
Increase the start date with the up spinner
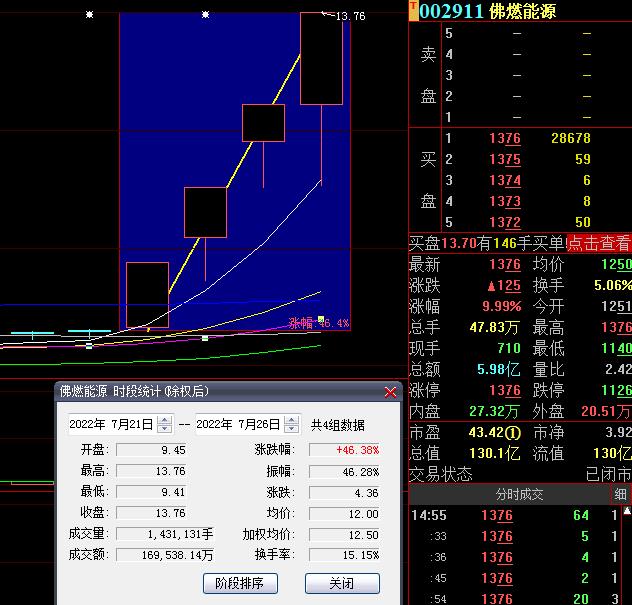coord(165,420)
